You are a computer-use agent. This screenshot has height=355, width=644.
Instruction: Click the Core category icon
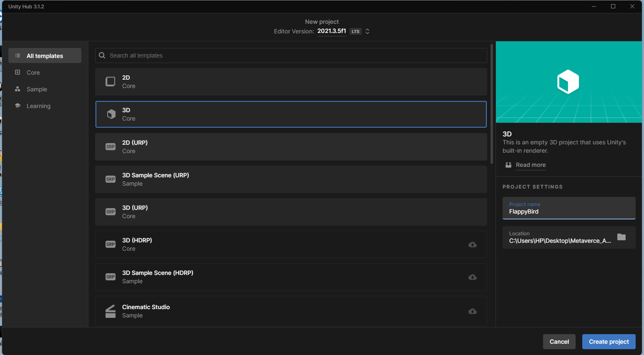[18, 72]
